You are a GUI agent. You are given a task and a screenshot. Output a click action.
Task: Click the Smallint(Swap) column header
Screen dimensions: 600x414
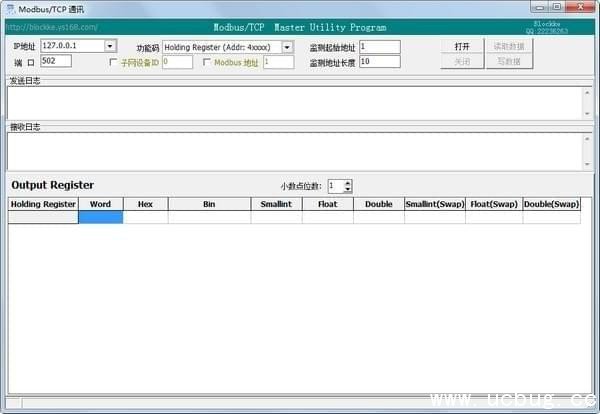tap(435, 204)
